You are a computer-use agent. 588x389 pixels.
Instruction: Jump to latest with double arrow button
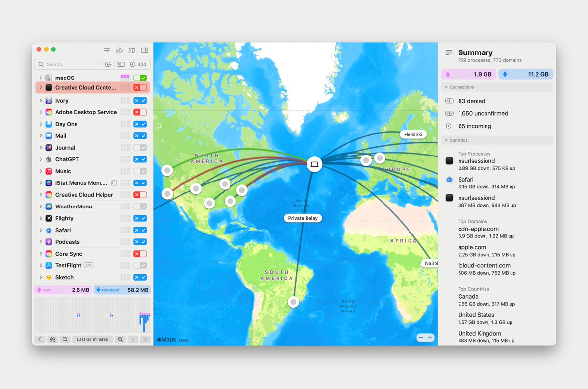click(145, 339)
